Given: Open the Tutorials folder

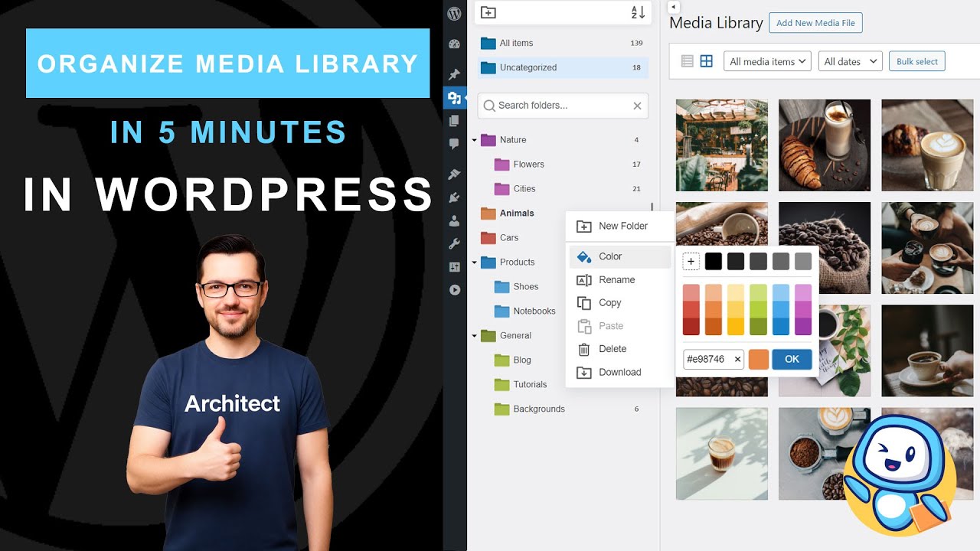Looking at the screenshot, I should click(528, 385).
